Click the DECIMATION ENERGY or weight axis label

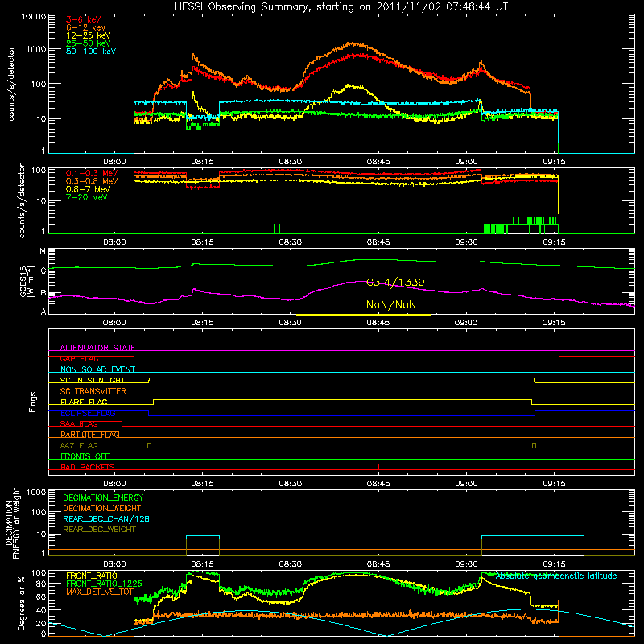point(12,522)
